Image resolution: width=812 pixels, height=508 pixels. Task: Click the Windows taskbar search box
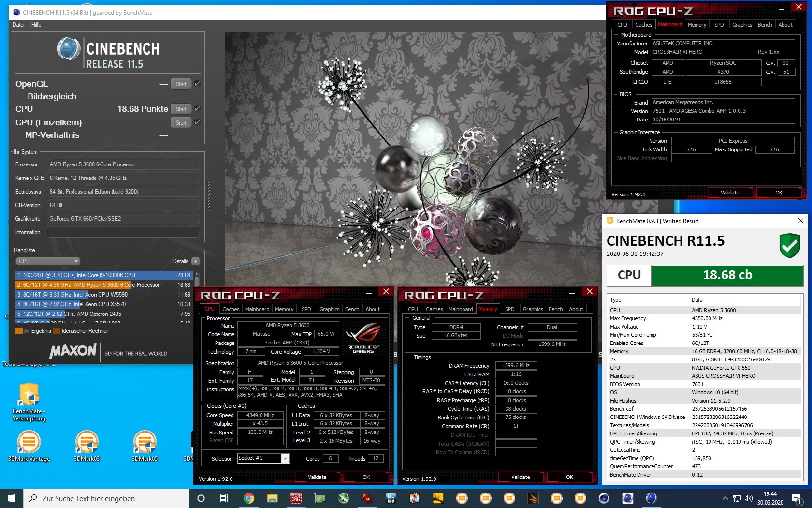click(x=106, y=498)
